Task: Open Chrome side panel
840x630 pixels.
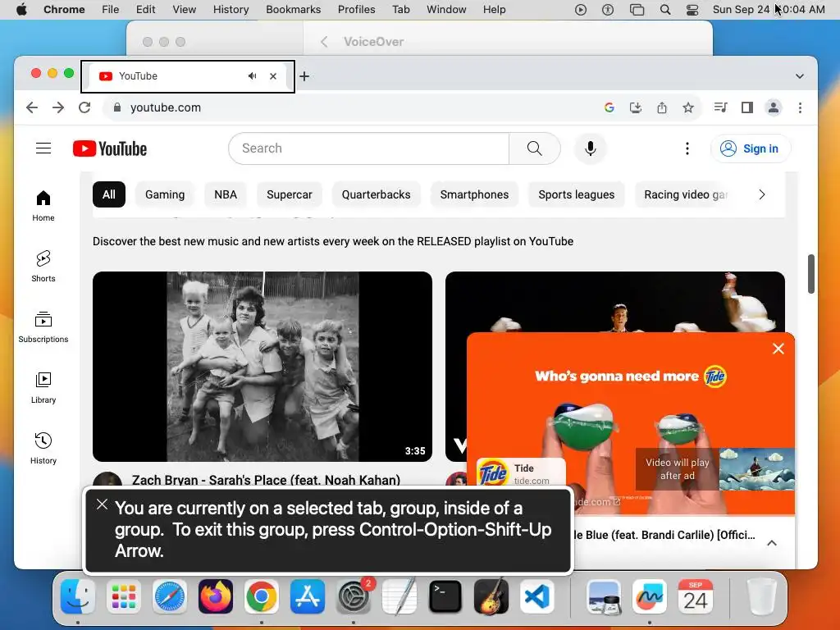Action: click(747, 107)
